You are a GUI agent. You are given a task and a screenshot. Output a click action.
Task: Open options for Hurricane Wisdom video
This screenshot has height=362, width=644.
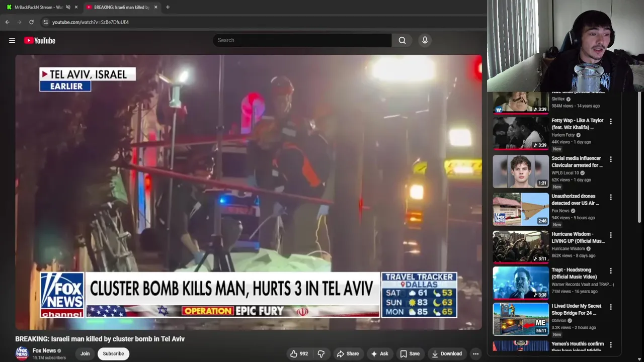pos(611,235)
